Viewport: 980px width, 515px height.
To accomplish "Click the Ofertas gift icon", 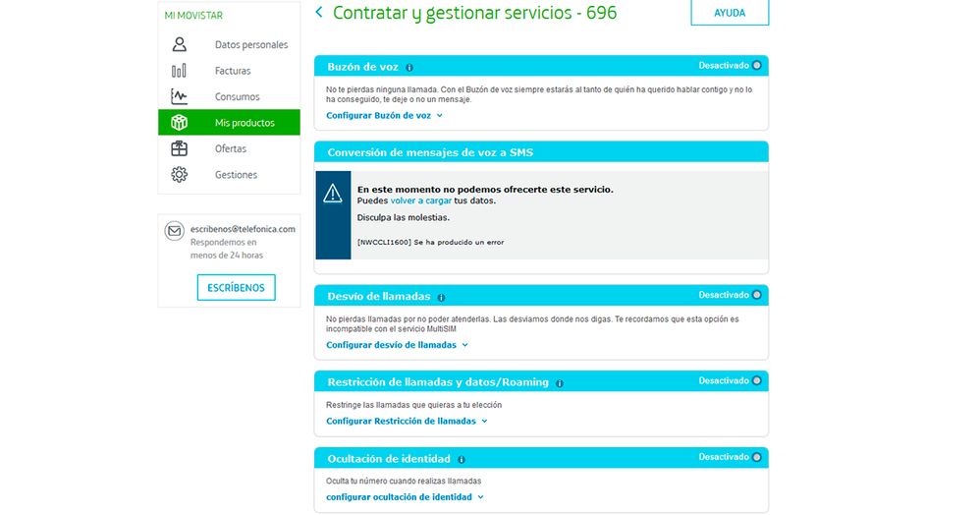I will click(x=179, y=148).
